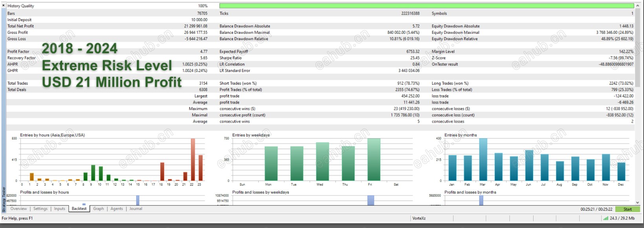Select the Gross Loss value -5 644 216.47
The height and width of the screenshot is (228, 644).
[x=196, y=39]
